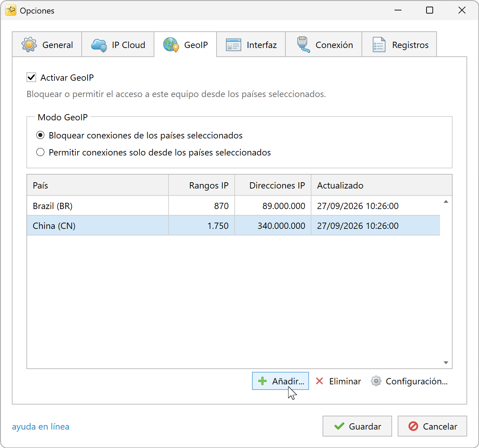Click the green checkmark icon on Guardar

[339, 426]
